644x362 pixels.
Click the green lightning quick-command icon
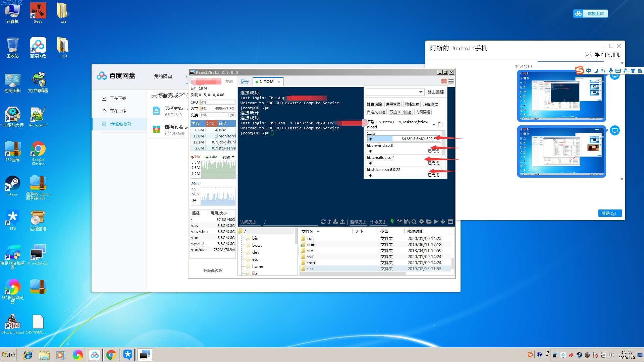click(392, 222)
